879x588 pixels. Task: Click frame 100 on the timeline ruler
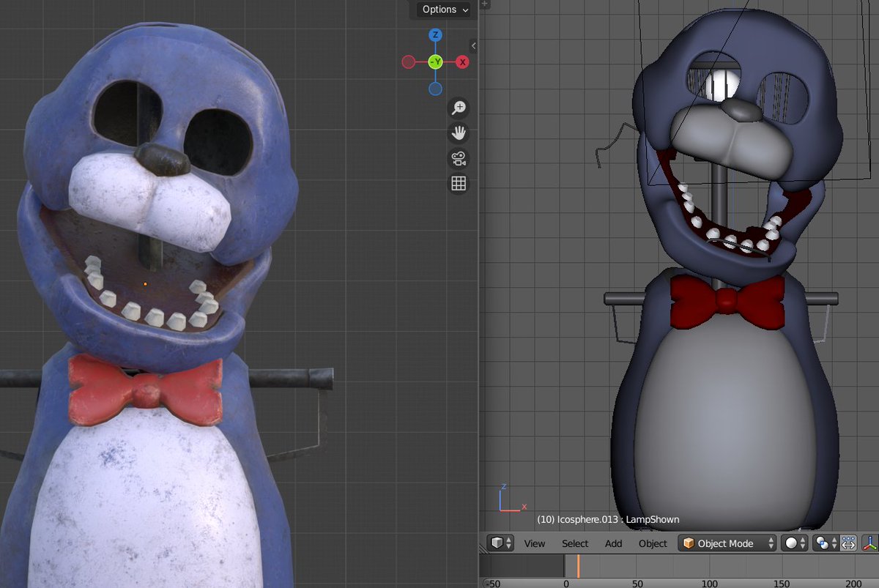[x=709, y=584]
